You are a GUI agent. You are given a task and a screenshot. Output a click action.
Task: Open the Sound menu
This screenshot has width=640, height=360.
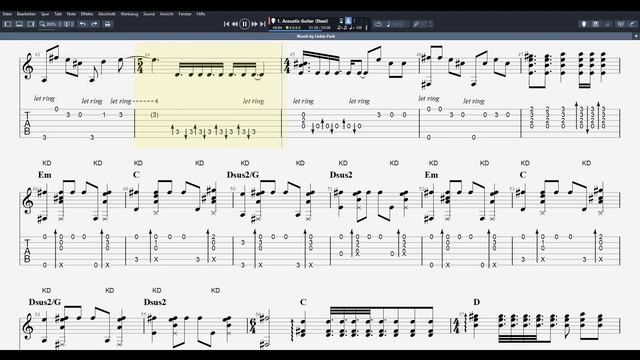[x=149, y=14]
